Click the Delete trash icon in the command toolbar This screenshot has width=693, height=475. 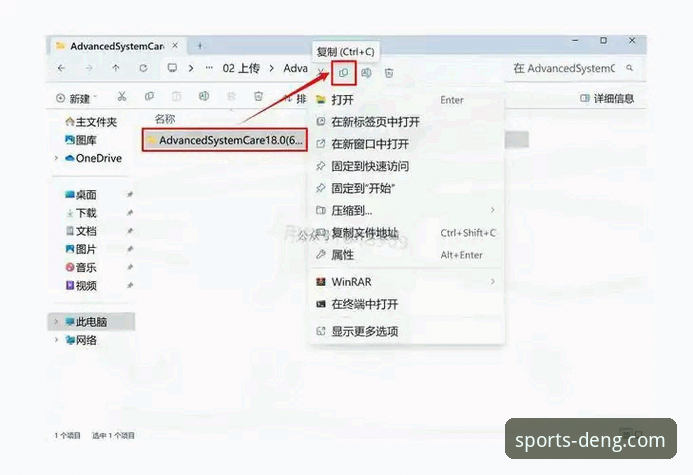(259, 96)
